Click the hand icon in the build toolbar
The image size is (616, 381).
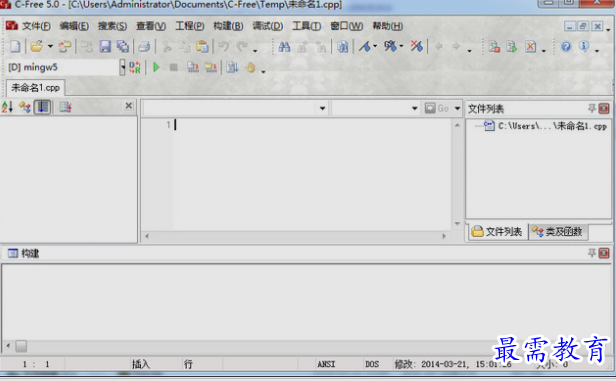250,68
